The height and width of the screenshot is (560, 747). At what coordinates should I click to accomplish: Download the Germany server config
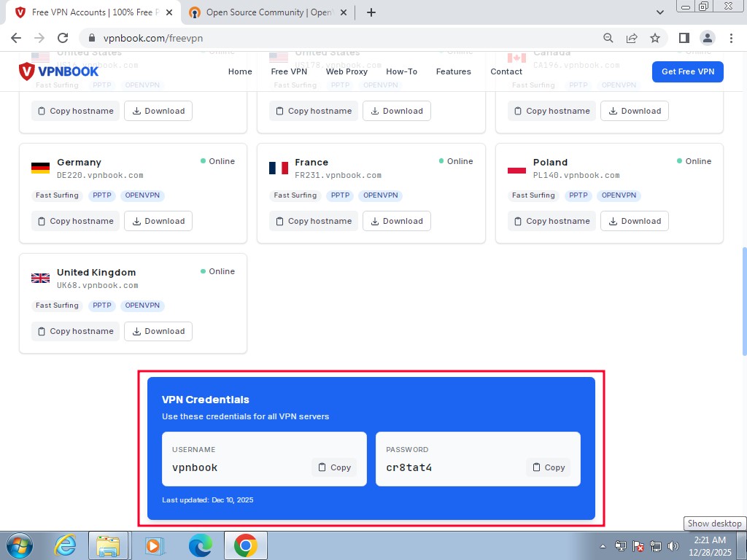[158, 221]
